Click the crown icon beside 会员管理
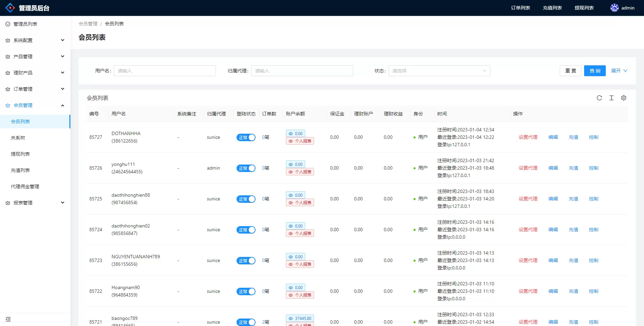644x326 pixels. click(8, 105)
